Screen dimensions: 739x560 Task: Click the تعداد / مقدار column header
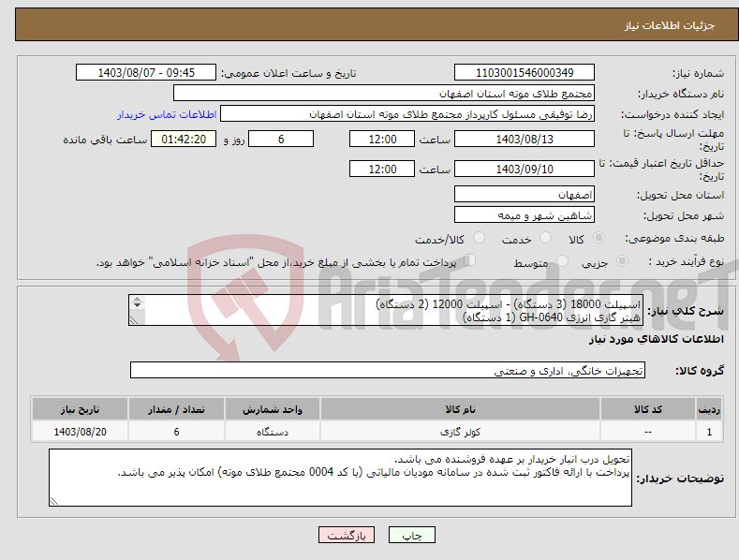point(176,409)
